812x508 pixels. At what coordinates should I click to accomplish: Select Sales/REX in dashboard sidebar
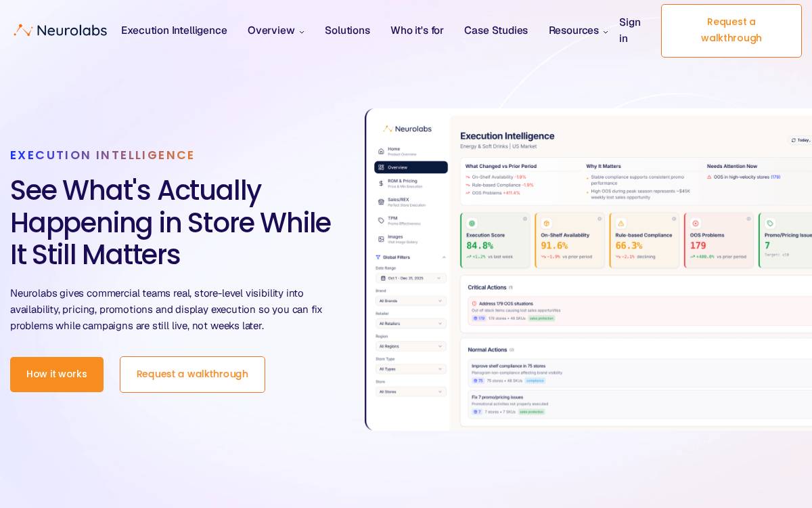tap(411, 202)
